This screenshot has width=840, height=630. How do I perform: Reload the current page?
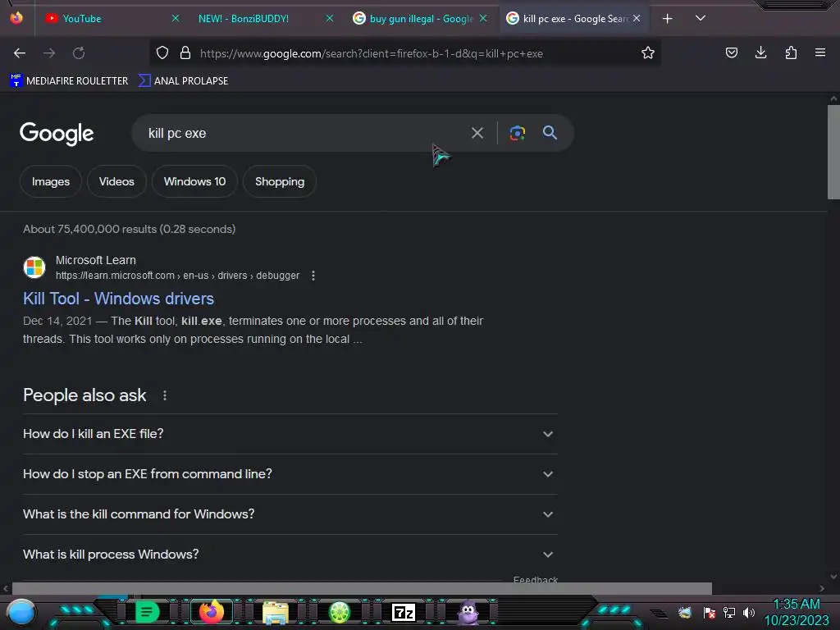[x=79, y=53]
